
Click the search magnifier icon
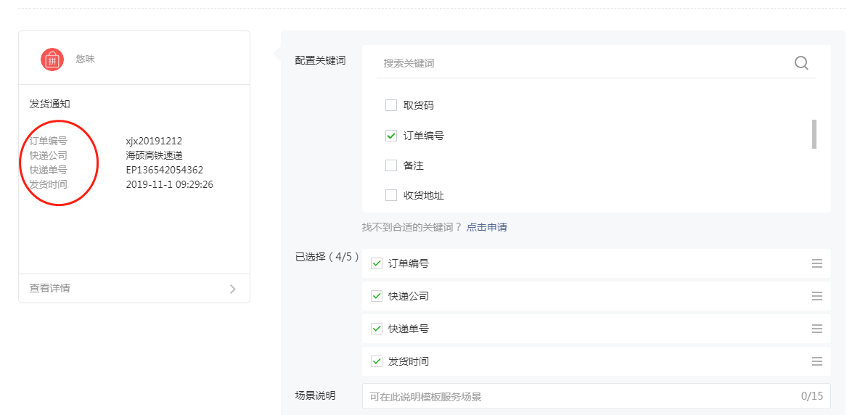[801, 63]
